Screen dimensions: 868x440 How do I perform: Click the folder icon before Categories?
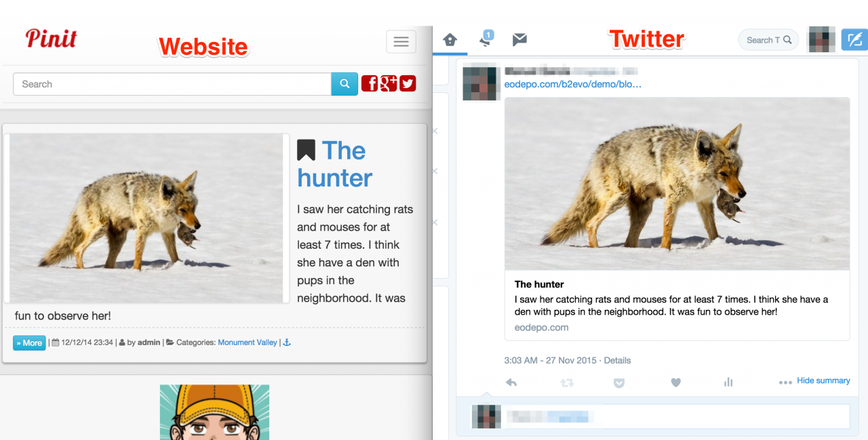(170, 342)
